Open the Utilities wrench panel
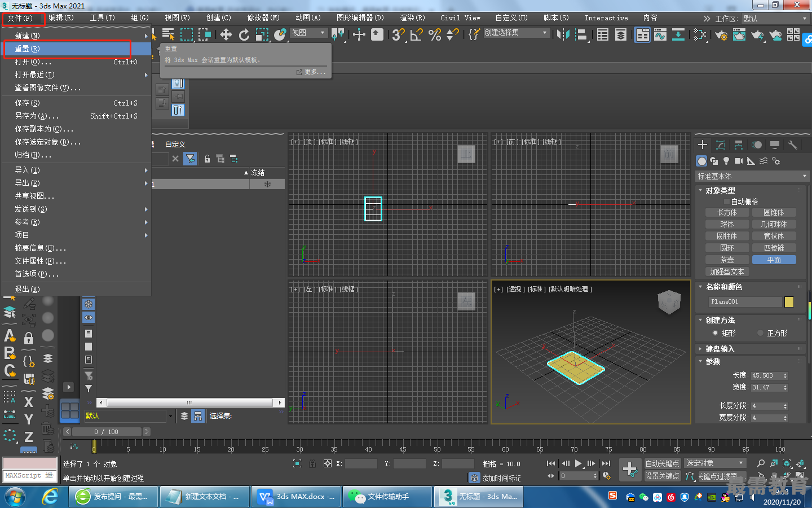This screenshot has width=812, height=508. pyautogui.click(x=793, y=145)
